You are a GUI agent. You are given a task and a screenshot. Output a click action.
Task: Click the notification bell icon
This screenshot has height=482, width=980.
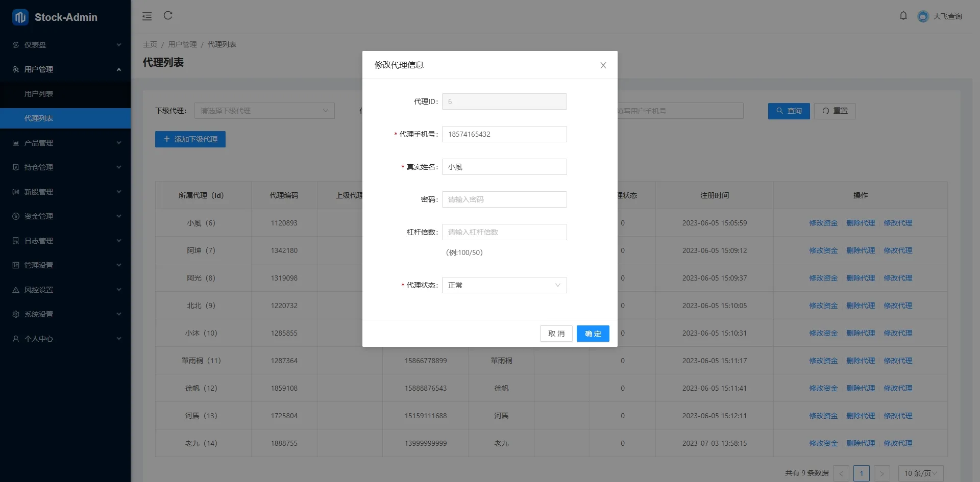pyautogui.click(x=903, y=16)
